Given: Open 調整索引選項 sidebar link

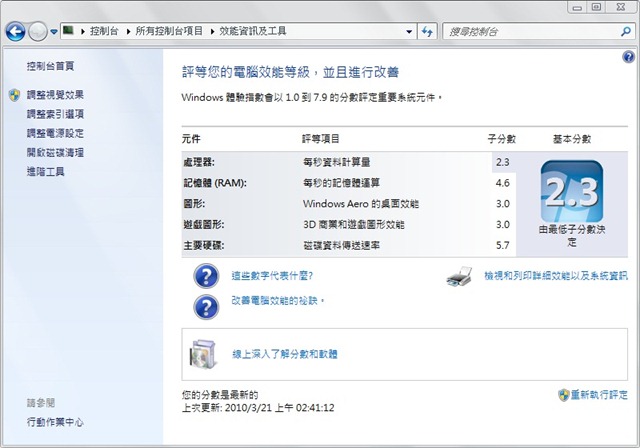Looking at the screenshot, I should point(55,114).
